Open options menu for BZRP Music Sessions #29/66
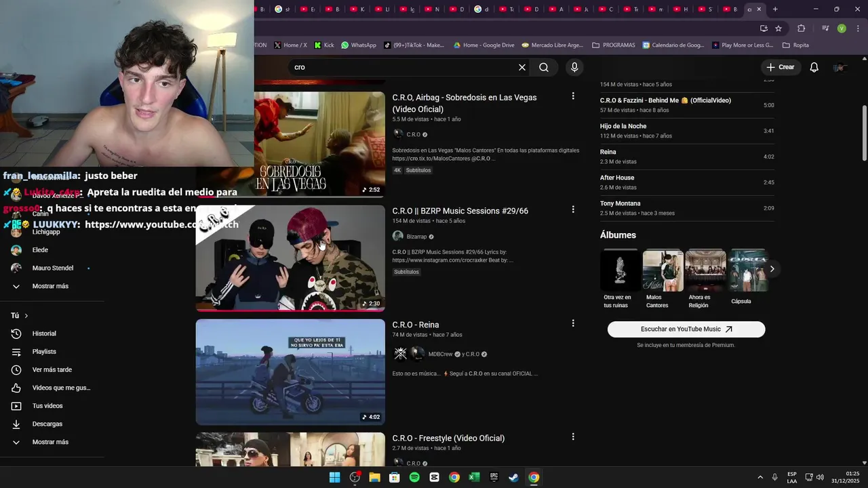 coord(573,210)
